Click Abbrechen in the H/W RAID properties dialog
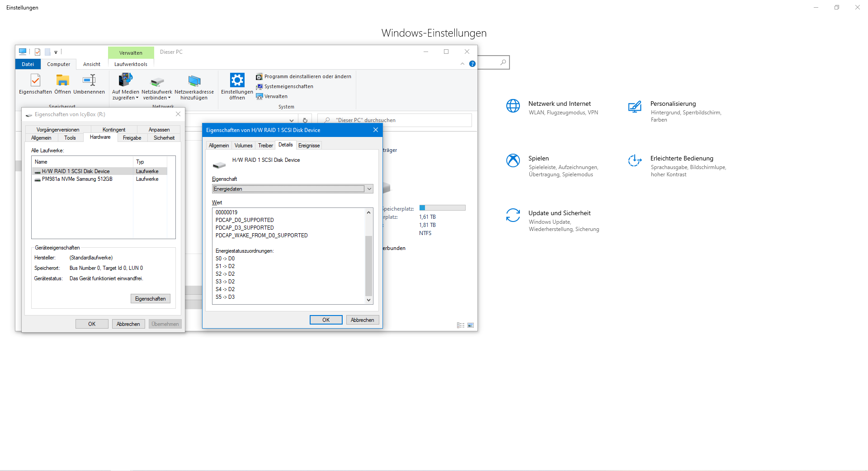 point(363,320)
